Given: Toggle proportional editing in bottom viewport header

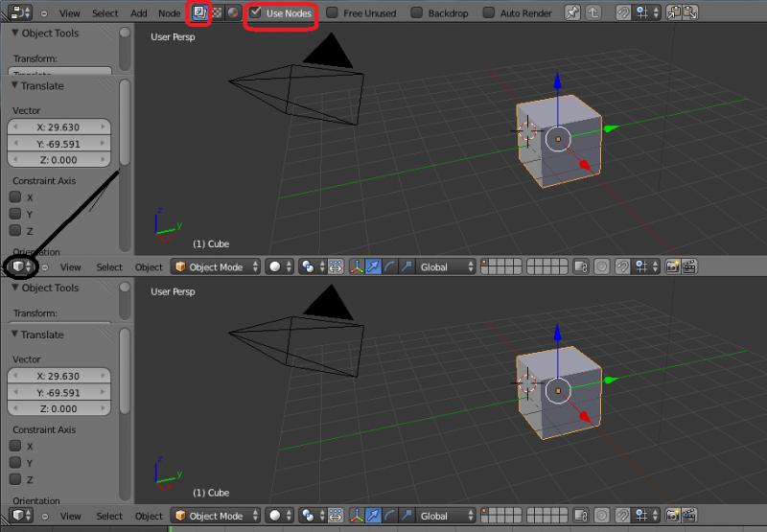Looking at the screenshot, I should 602,516.
